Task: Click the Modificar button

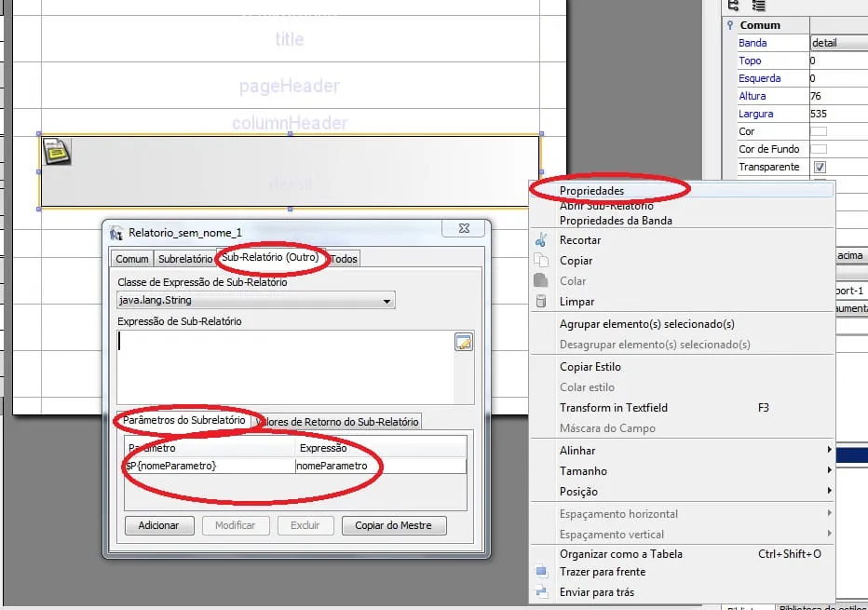Action: point(235,525)
